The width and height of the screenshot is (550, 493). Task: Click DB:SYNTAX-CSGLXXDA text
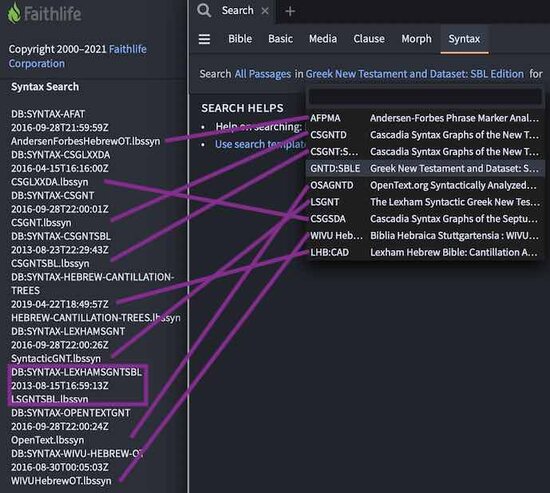[x=61, y=155]
